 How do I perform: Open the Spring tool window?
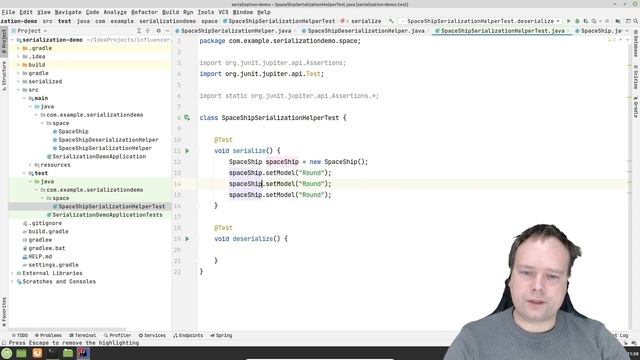coord(221,336)
